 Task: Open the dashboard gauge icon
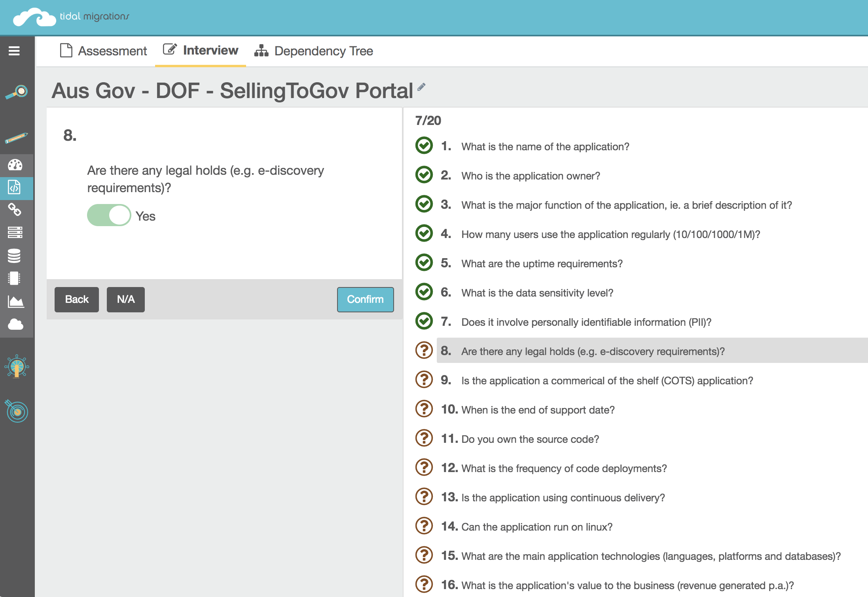pos(15,165)
